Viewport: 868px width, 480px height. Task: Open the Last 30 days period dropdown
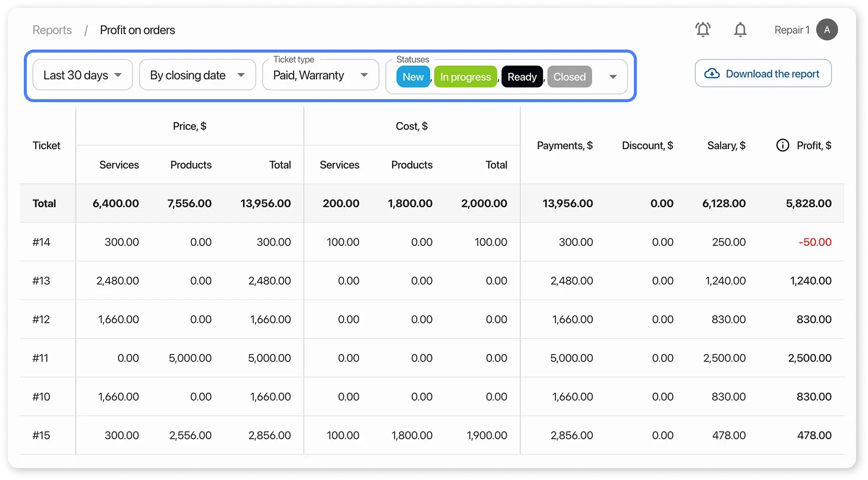click(82, 75)
